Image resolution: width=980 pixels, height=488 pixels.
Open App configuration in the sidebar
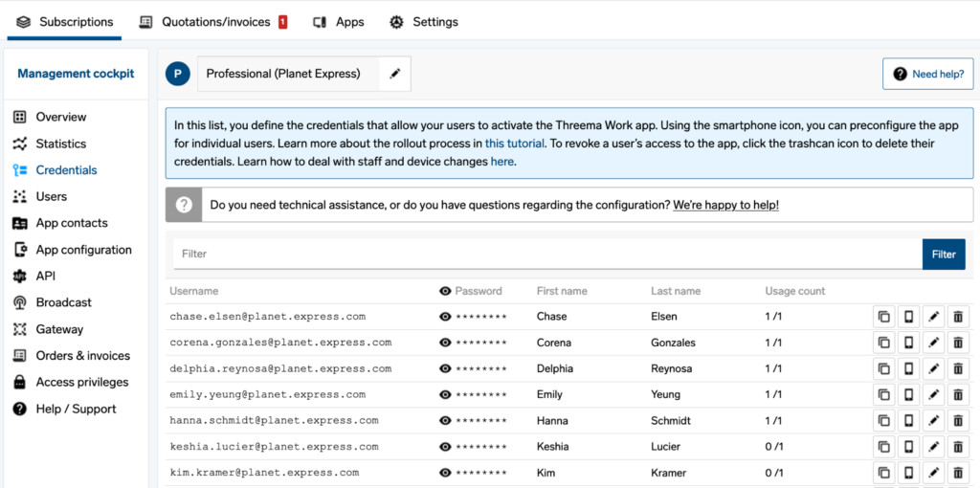[x=83, y=250]
